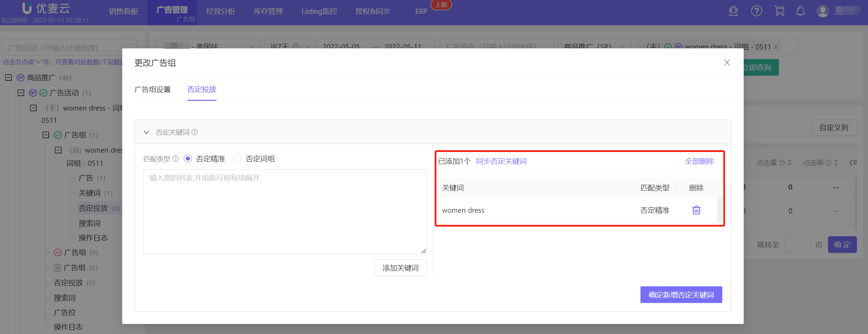The image size is (868, 334).
Task: Switch to the 广告组设置 tab
Action: tap(153, 89)
